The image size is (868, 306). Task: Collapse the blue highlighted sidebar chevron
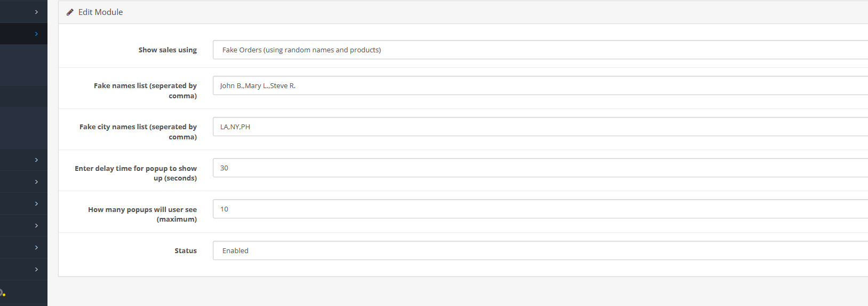tap(36, 34)
